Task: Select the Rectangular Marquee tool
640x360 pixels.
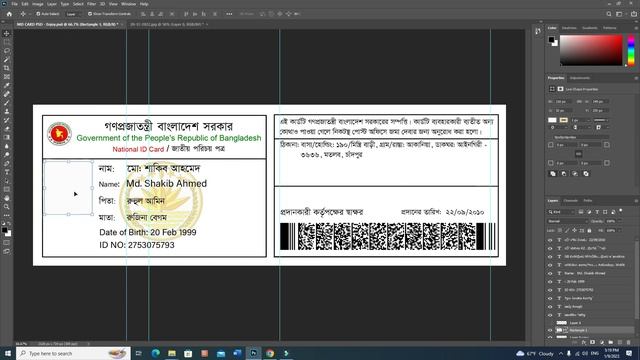Action: coord(7,42)
